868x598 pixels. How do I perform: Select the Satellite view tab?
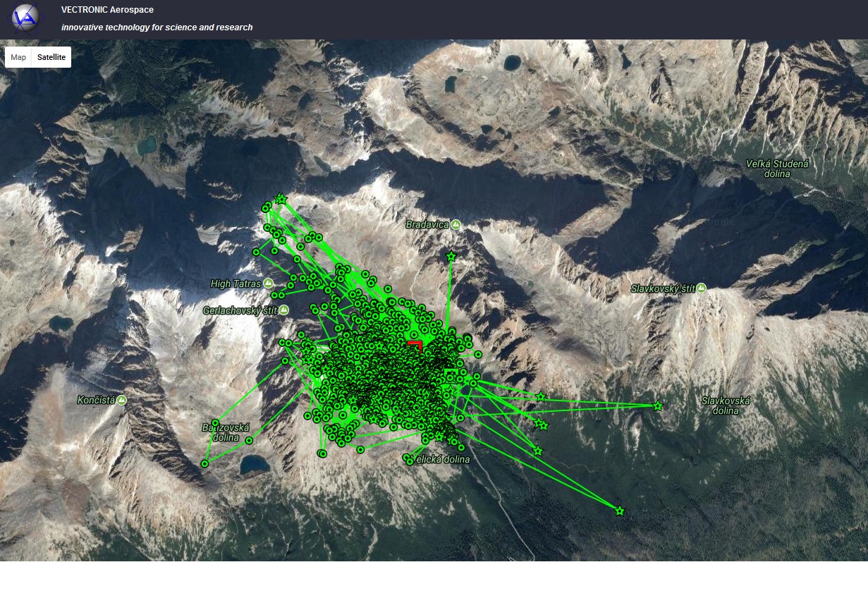click(x=51, y=57)
